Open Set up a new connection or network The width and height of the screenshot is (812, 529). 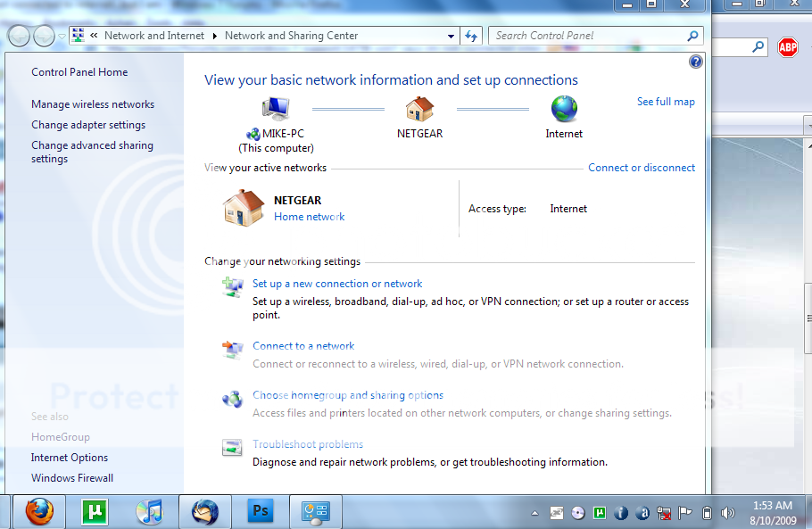point(337,284)
